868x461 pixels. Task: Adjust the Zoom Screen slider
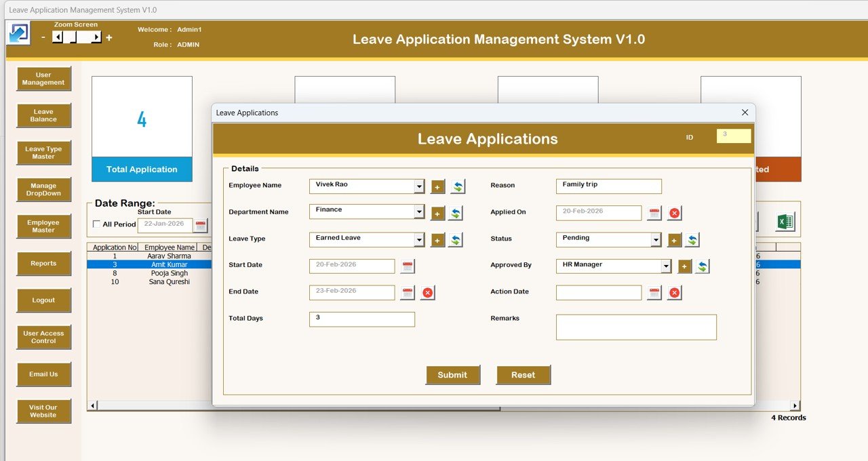click(75, 37)
